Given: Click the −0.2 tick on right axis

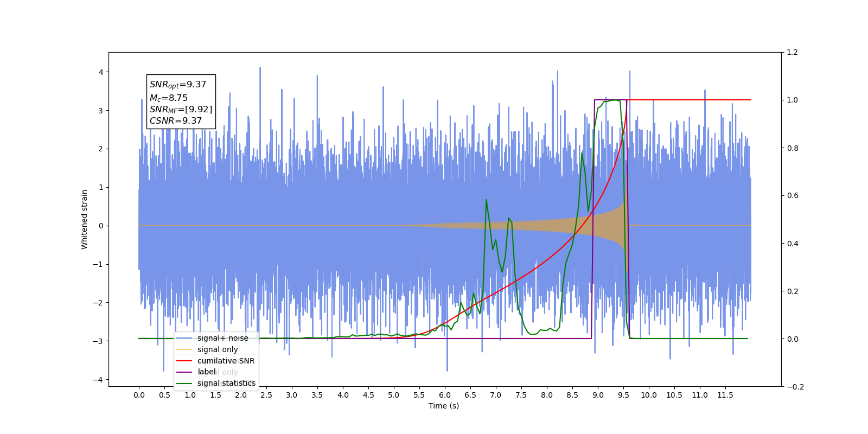Looking at the screenshot, I should pyautogui.click(x=795, y=387).
